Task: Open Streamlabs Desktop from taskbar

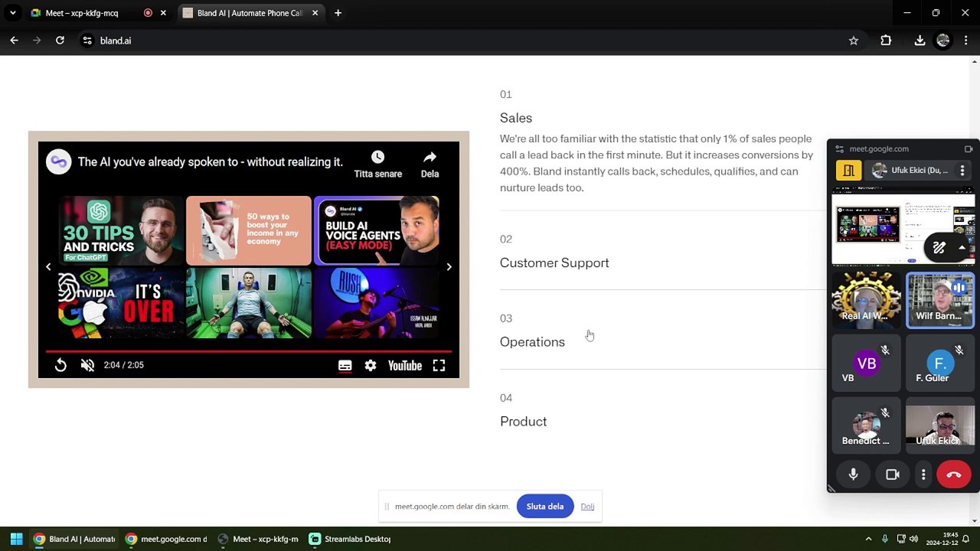Action: (350, 539)
